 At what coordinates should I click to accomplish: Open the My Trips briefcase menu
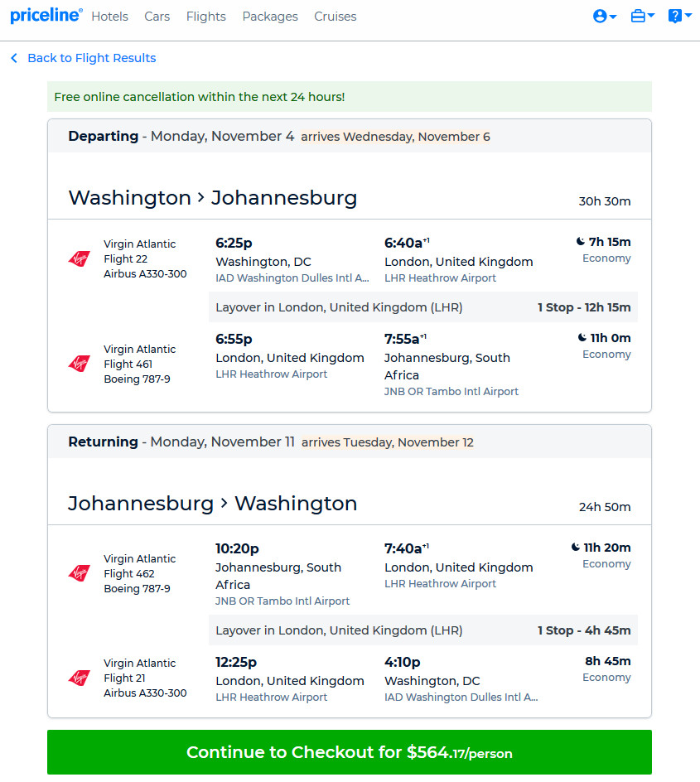pyautogui.click(x=643, y=16)
